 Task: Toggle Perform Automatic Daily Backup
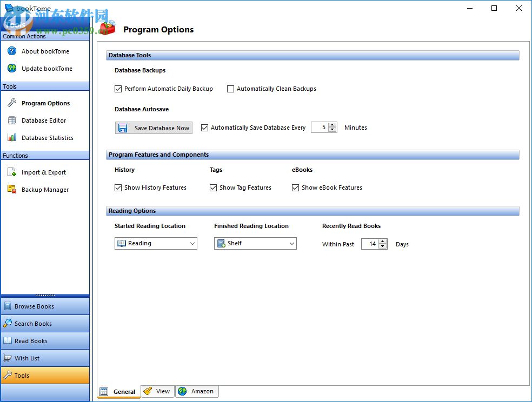tap(118, 89)
